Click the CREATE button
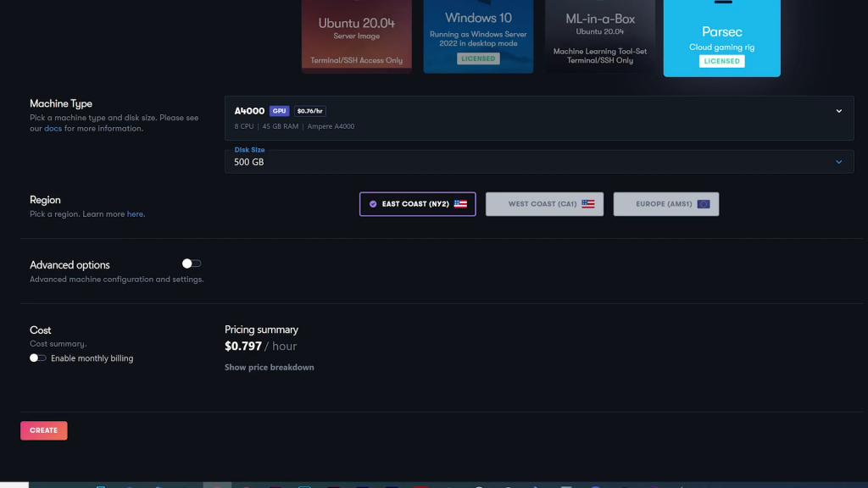The image size is (868, 488). (x=44, y=430)
